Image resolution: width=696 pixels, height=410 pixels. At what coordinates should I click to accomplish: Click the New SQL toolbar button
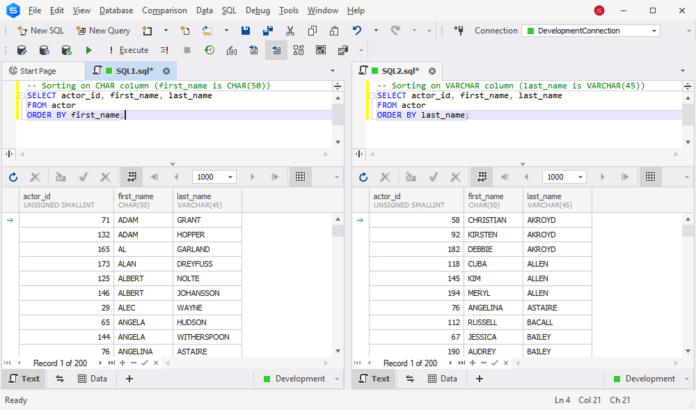coord(40,31)
